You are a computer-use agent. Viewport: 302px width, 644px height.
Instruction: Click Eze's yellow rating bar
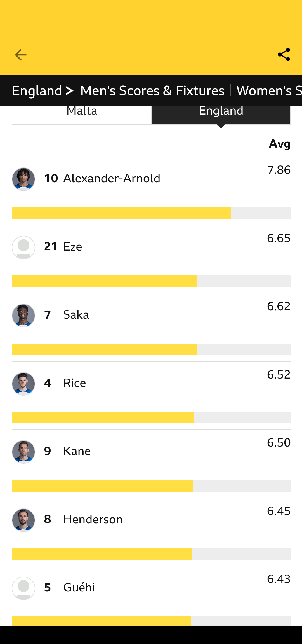click(105, 281)
